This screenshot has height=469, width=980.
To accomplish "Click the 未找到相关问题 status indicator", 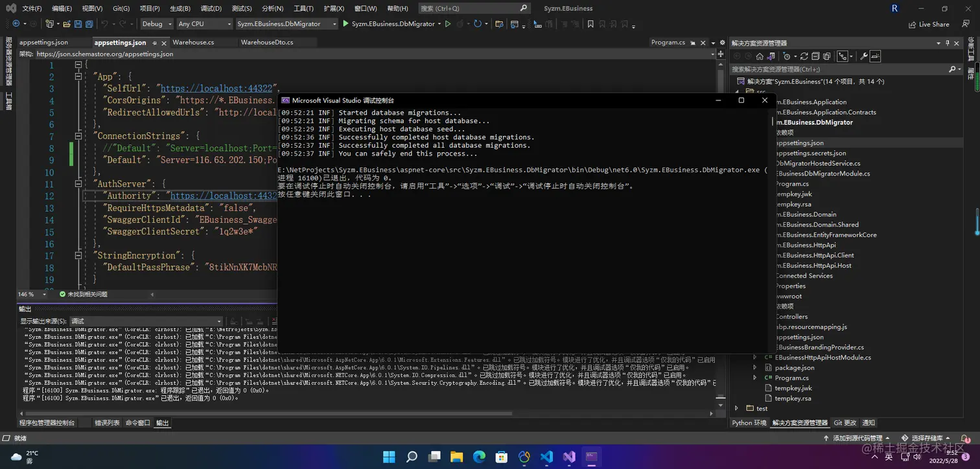I will 84,294.
